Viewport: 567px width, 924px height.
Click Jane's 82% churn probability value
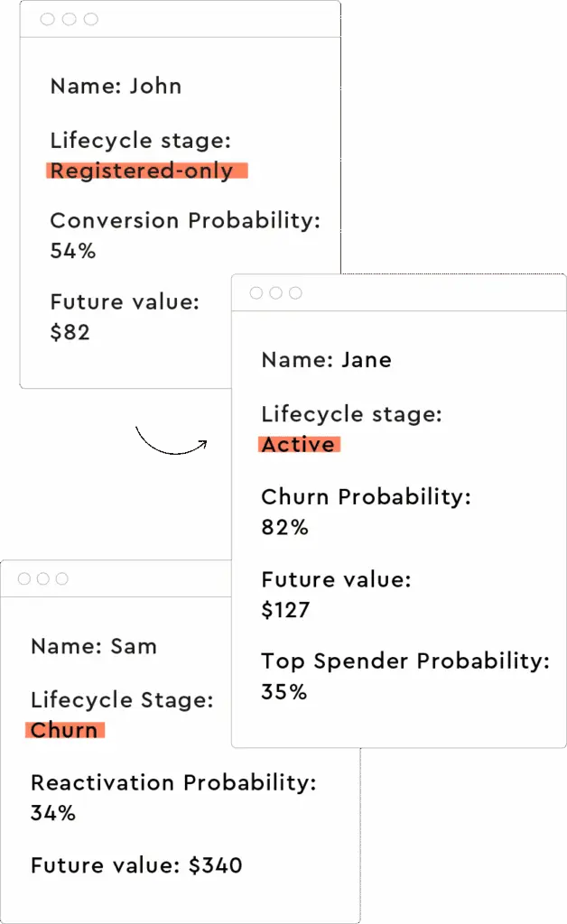284,527
